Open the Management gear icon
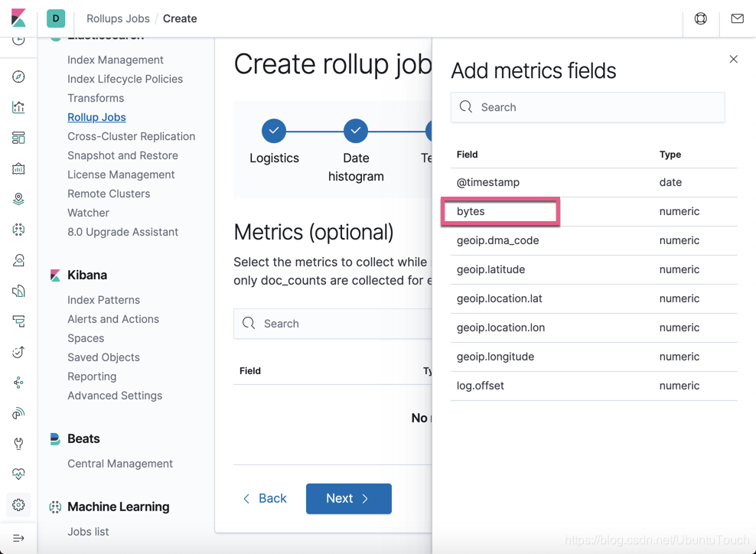 click(x=18, y=505)
